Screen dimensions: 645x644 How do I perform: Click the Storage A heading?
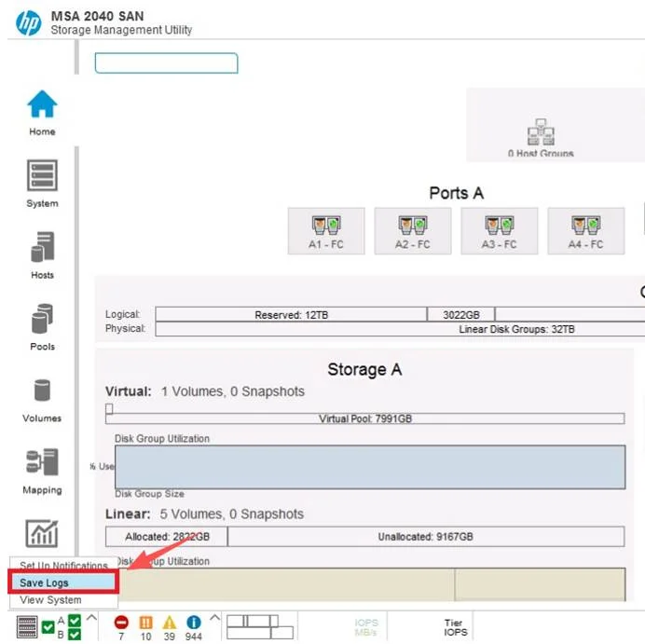point(364,369)
